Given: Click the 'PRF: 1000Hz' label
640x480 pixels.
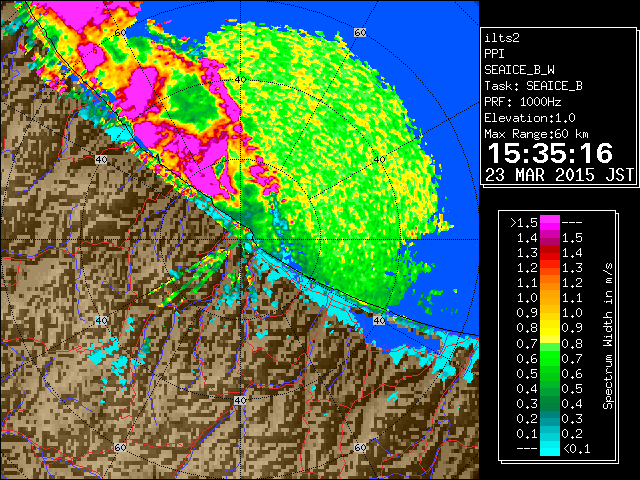Looking at the screenshot, I should (522, 102).
